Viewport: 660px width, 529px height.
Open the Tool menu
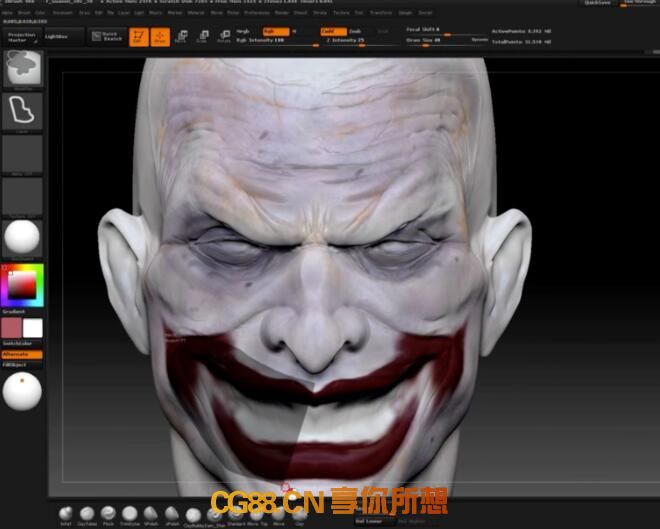tap(359, 13)
